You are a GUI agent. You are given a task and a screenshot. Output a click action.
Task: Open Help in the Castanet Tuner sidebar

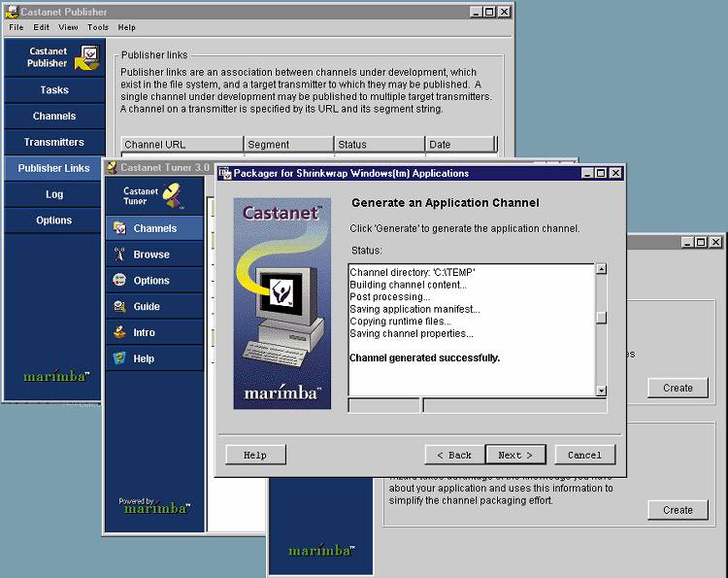[x=154, y=358]
